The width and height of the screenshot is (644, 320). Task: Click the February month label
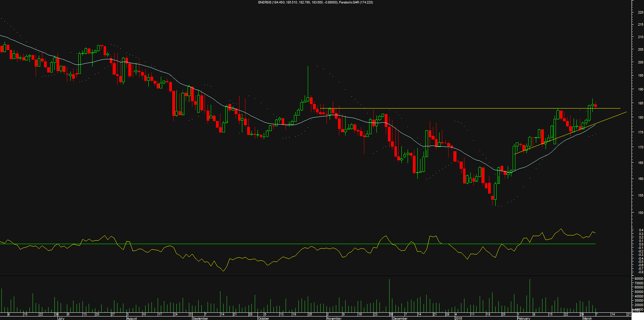[524, 318]
